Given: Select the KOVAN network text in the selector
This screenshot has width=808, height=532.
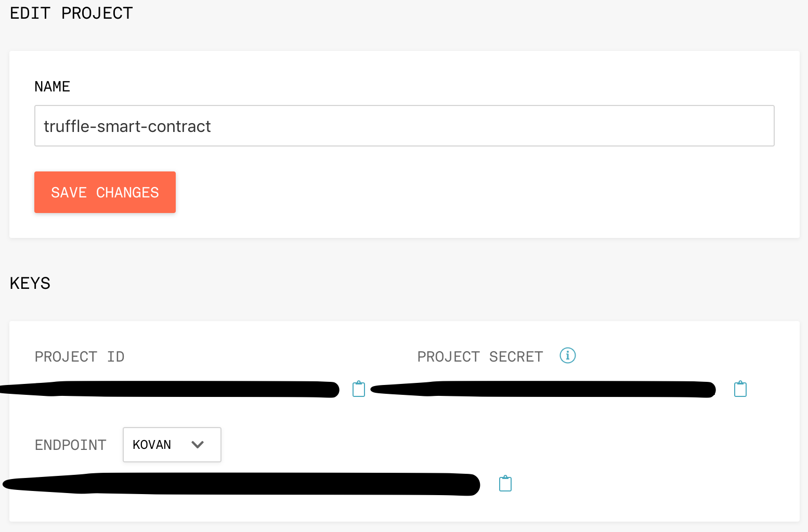Looking at the screenshot, I should click(x=152, y=445).
